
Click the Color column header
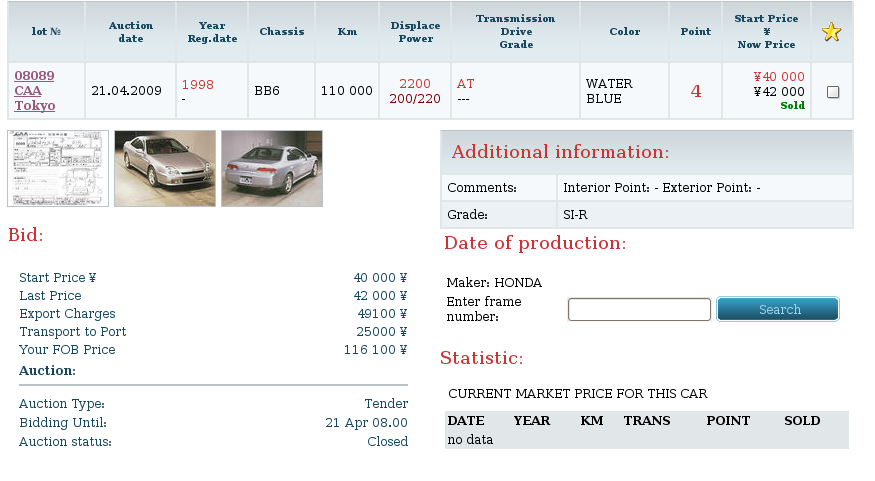[x=624, y=32]
